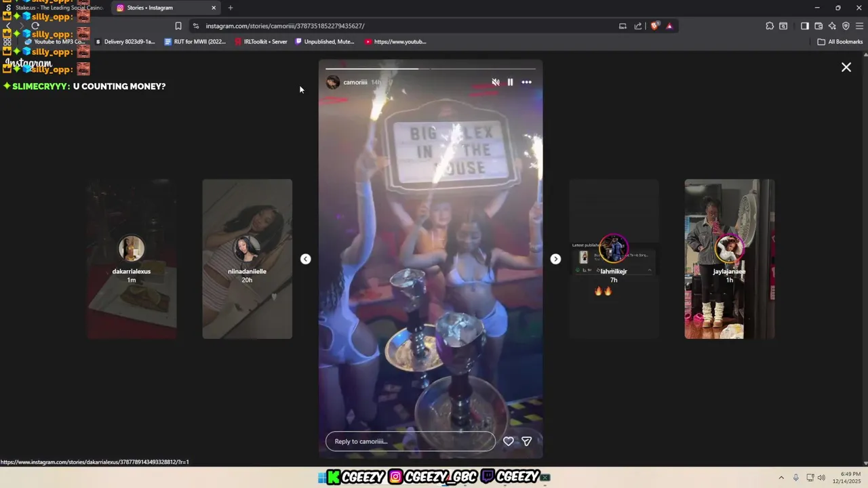Pause the camoriiii story playback
868x488 pixels.
coord(511,82)
